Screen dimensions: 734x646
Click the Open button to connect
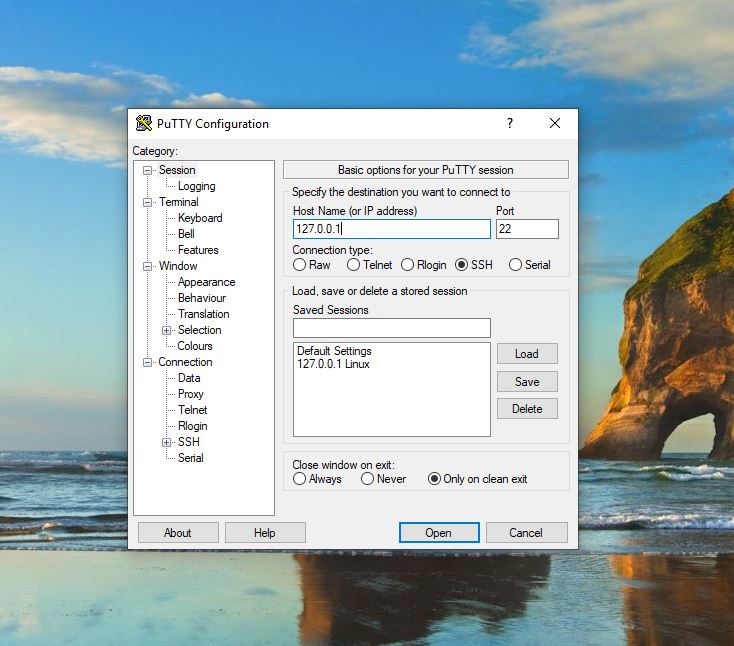[438, 533]
